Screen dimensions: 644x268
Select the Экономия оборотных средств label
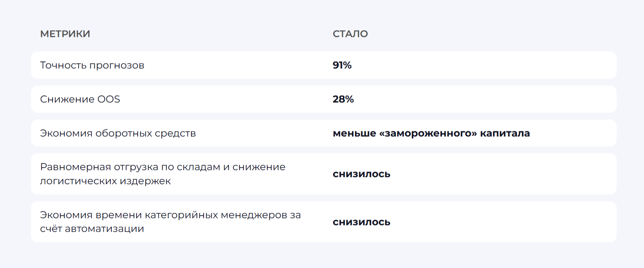118,133
